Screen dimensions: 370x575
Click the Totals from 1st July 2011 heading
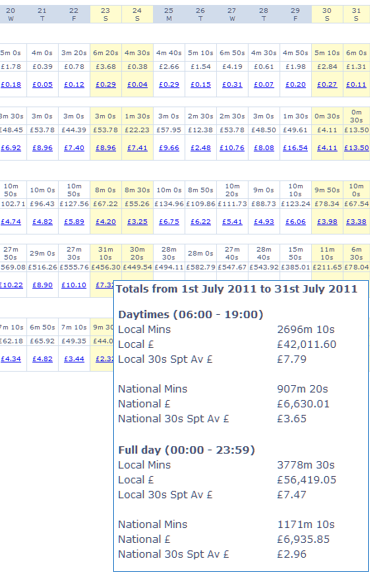(237, 289)
